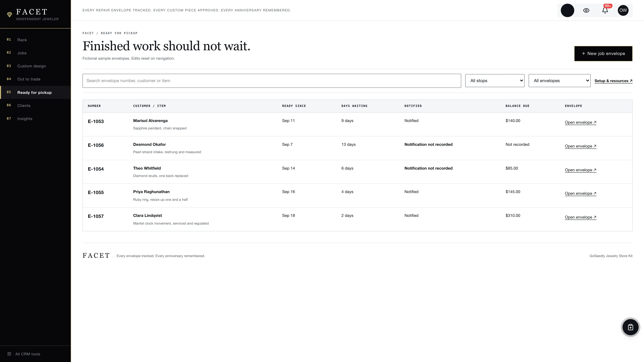Expand the All envelopes dropdown
The width and height of the screenshot is (644, 362).
click(559, 81)
